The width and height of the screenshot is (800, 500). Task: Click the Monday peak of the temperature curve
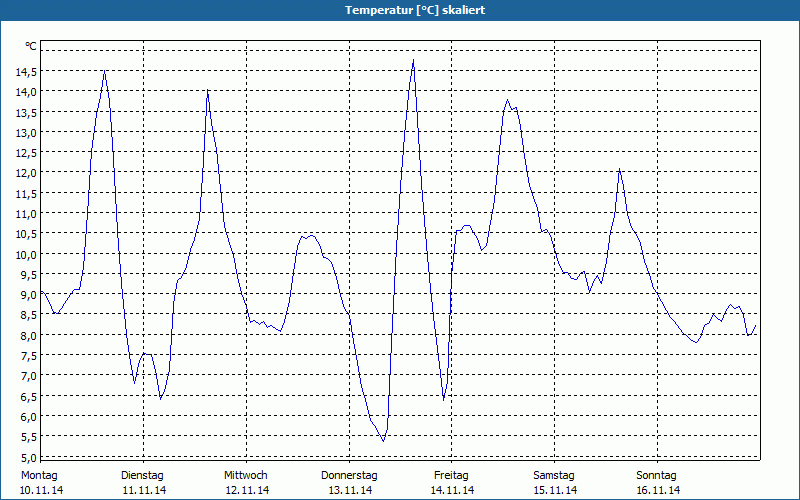[104, 71]
